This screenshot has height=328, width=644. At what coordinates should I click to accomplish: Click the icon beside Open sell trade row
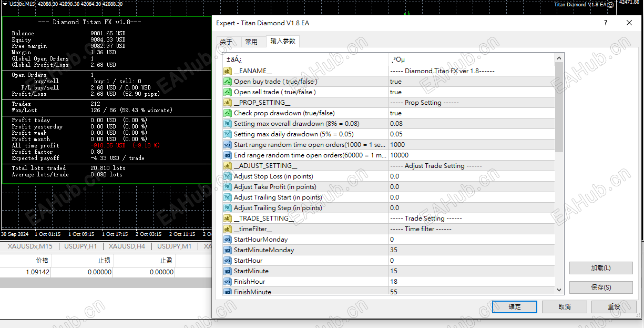tap(227, 92)
